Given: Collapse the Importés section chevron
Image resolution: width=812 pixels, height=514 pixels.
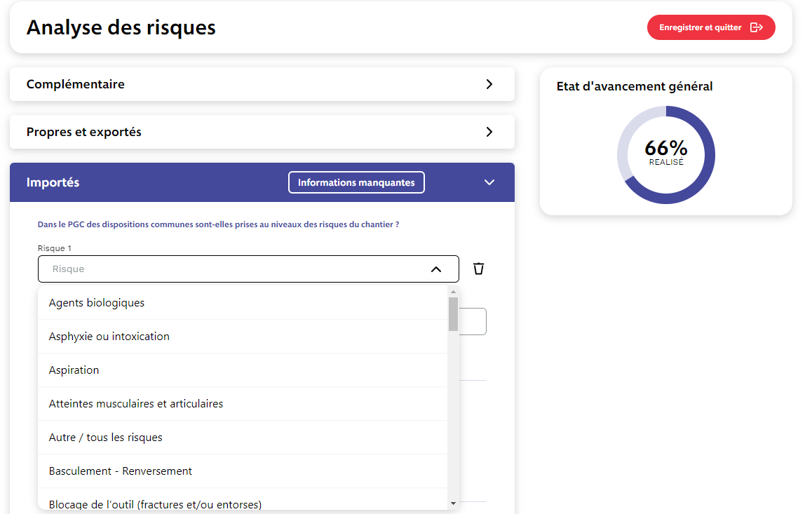Looking at the screenshot, I should 489,182.
